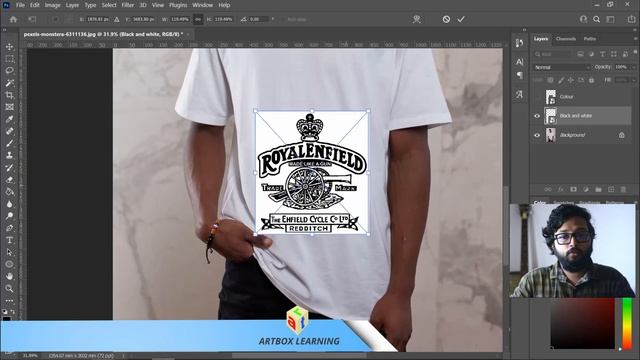Toggle maintain aspect ratio link between W and H

pos(198,19)
